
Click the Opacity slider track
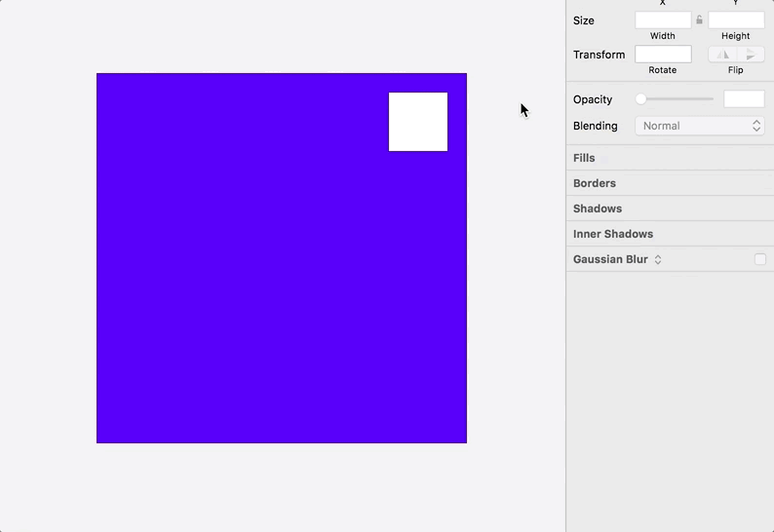(x=682, y=99)
